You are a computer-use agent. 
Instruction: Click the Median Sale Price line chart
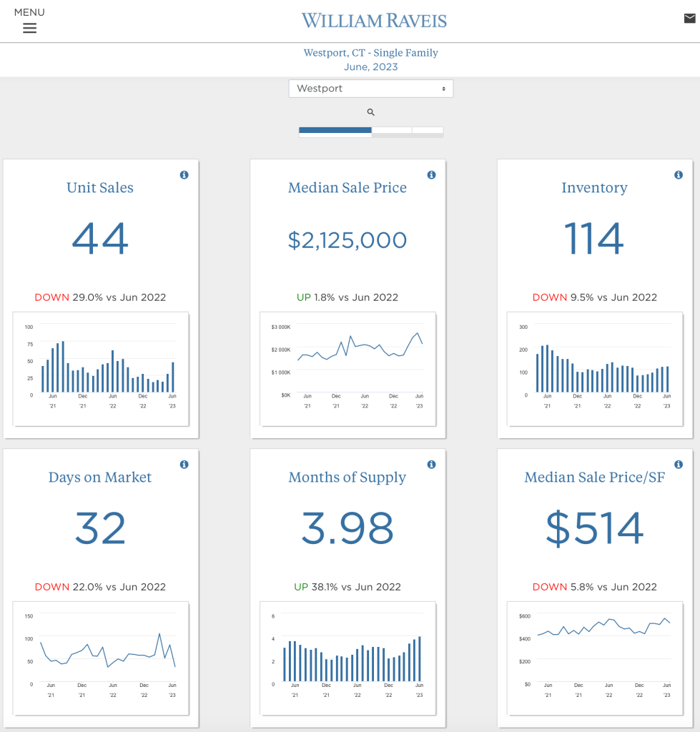point(348,368)
